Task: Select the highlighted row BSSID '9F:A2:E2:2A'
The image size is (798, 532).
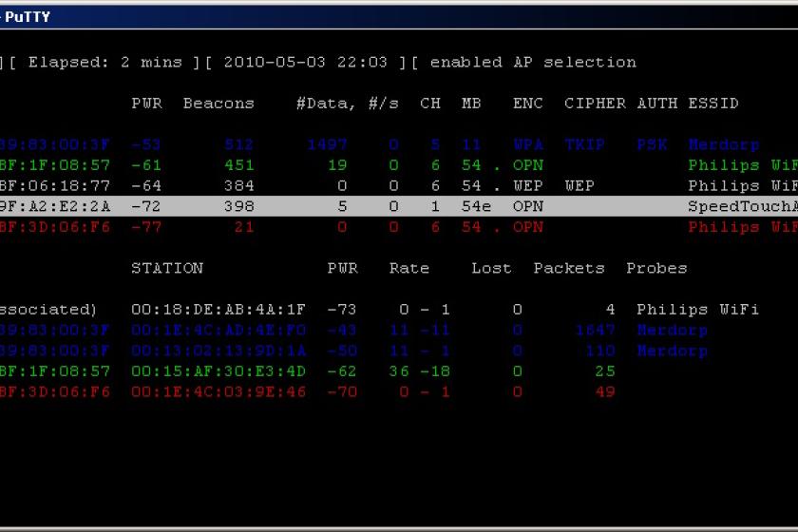Action: 55,206
